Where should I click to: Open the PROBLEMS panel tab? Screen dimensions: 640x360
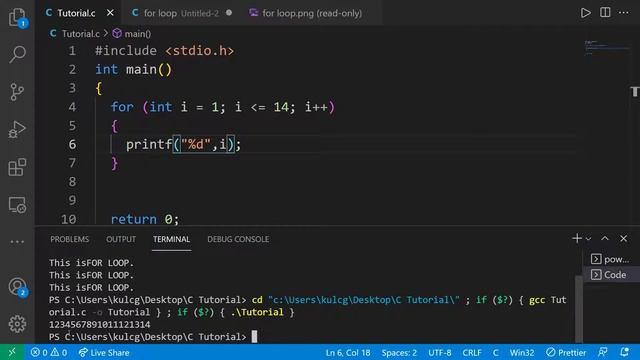[69, 239]
